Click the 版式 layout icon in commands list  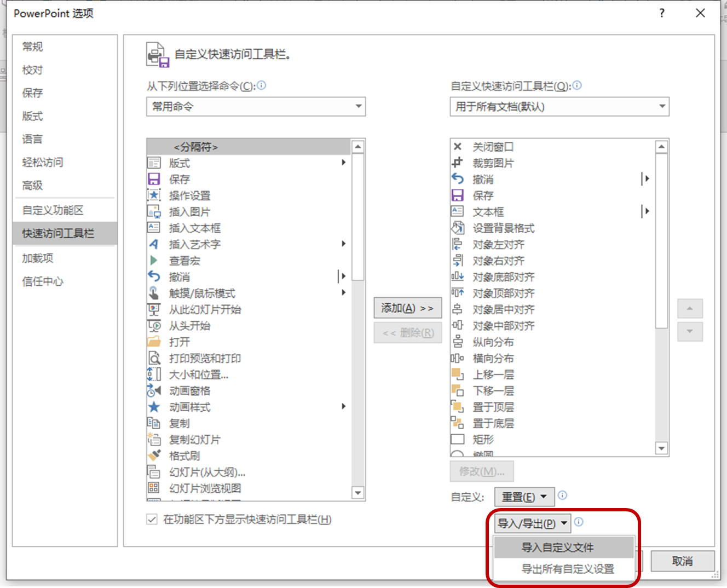pyautogui.click(x=154, y=163)
